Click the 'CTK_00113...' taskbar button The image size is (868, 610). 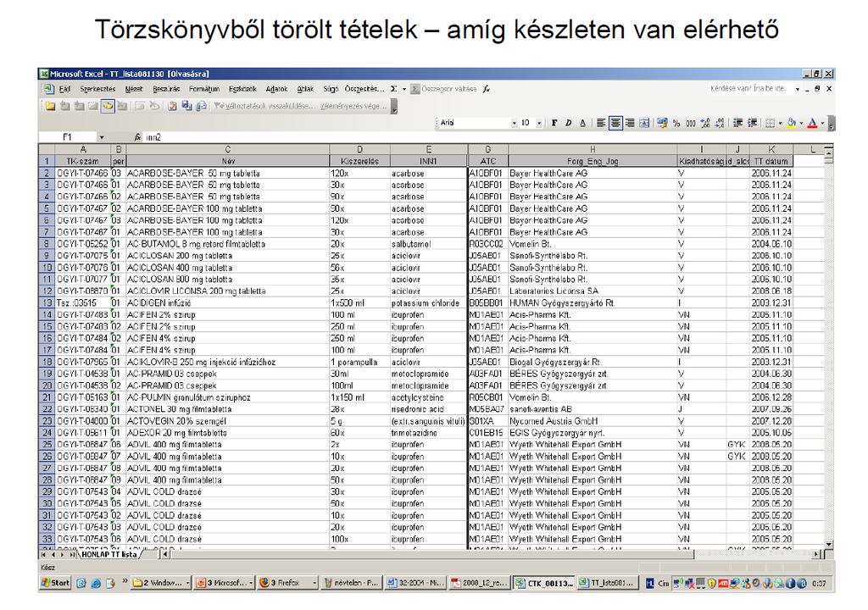pos(544,583)
